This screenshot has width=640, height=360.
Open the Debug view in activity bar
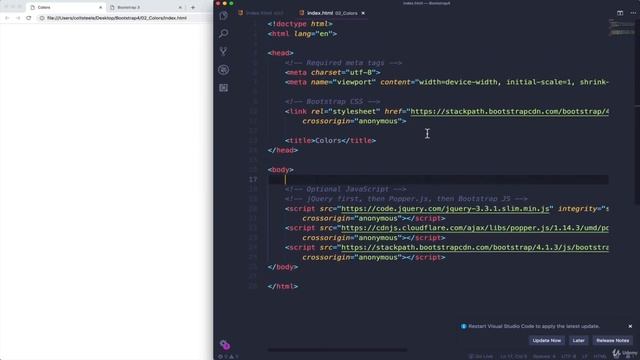click(223, 70)
